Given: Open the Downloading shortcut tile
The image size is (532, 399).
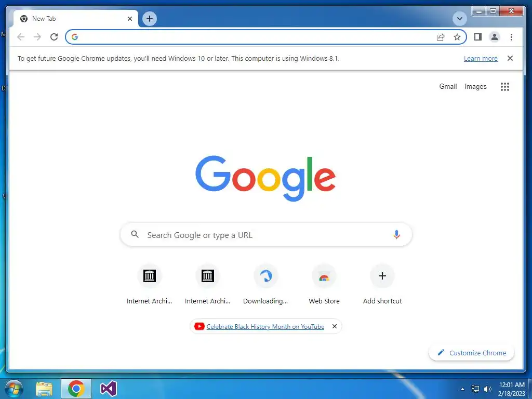Looking at the screenshot, I should (x=265, y=284).
